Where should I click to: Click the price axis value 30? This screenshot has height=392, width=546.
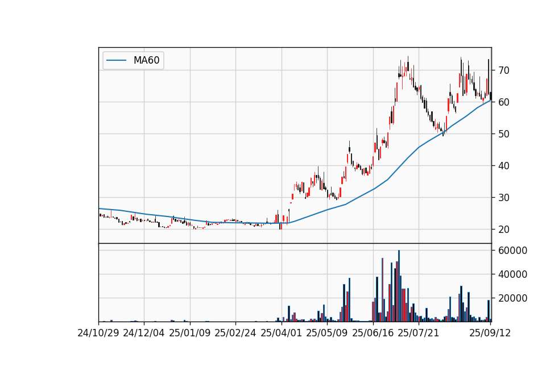[504, 198]
